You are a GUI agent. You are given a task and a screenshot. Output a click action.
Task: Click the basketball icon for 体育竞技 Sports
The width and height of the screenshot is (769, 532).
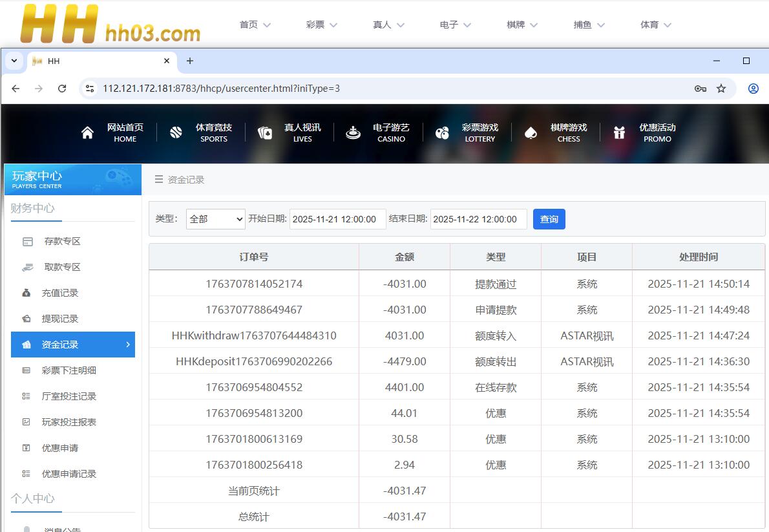(x=176, y=133)
